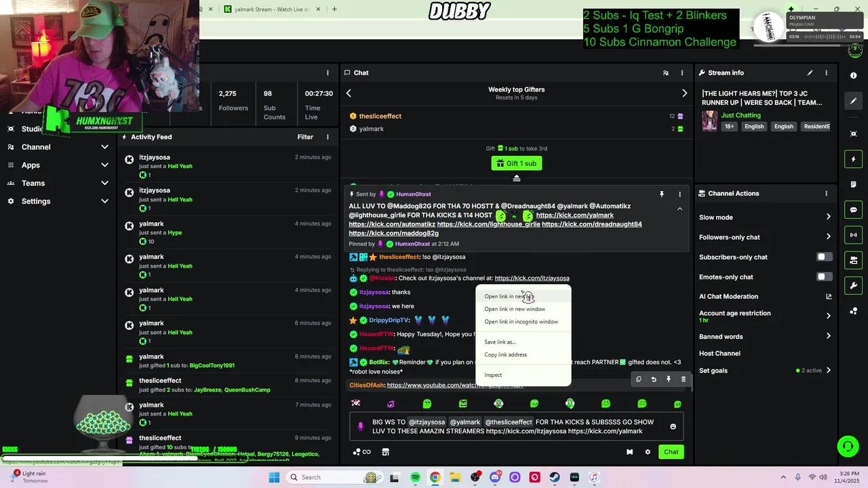
Task: Open Stream info panel three-dot menu
Action: [x=826, y=73]
